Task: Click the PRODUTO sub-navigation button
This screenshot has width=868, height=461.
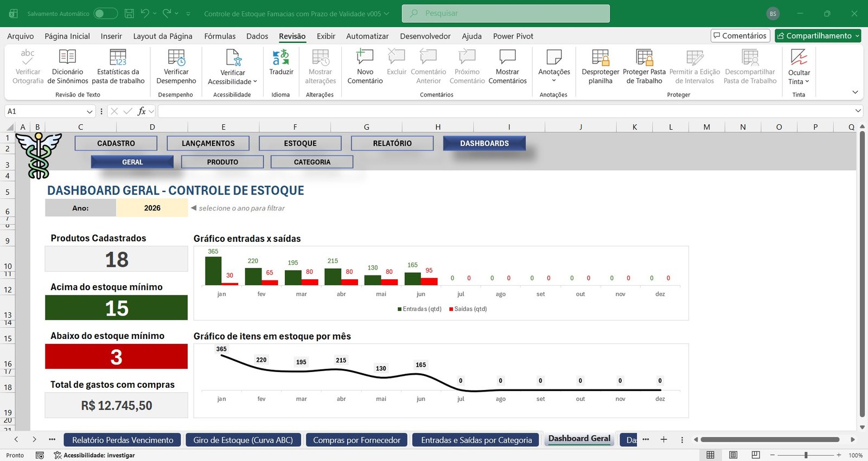Action: pyautogui.click(x=222, y=162)
